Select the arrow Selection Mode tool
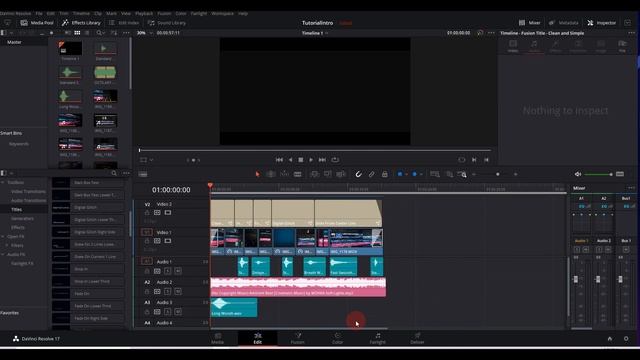This screenshot has height=360, width=640. [257, 174]
